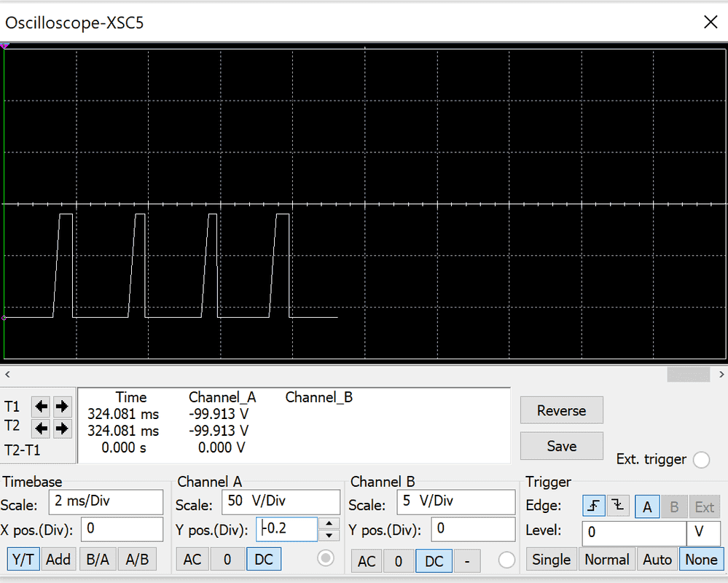728x583 pixels.
Task: Select Channel A radio indicator
Action: [325, 558]
